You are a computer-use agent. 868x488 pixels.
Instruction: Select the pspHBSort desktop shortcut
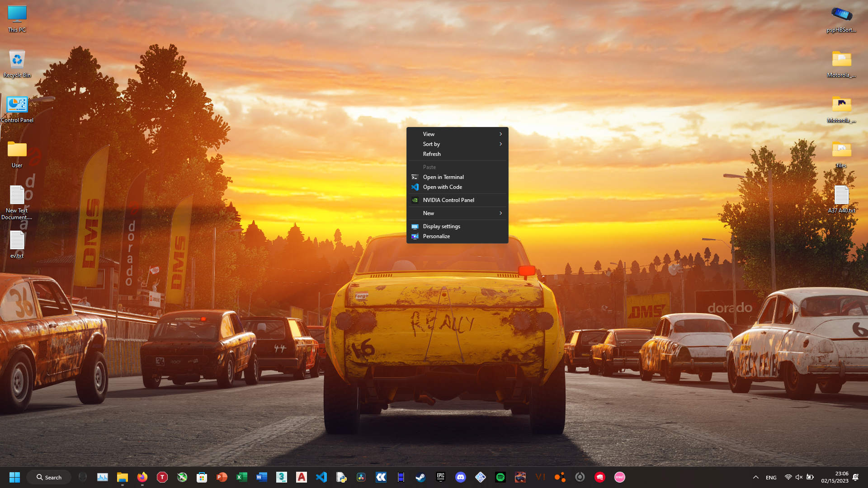pyautogui.click(x=841, y=19)
